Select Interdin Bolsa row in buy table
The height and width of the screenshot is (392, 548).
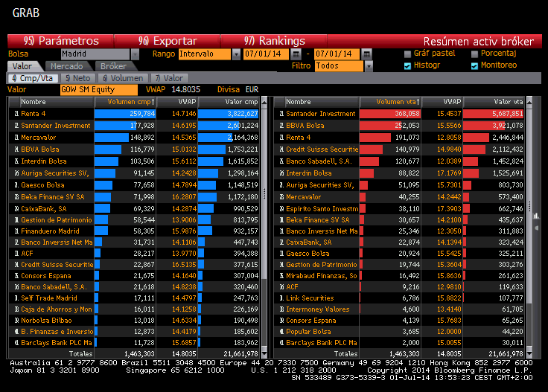click(x=134, y=161)
